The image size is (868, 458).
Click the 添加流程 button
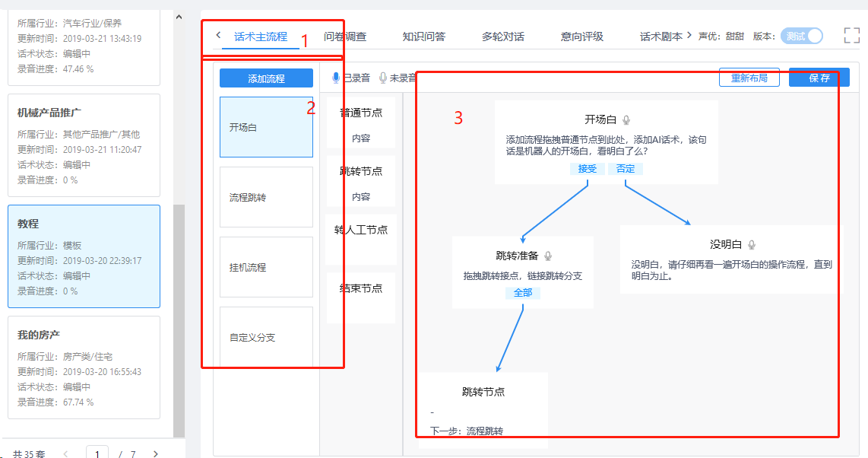[266, 78]
